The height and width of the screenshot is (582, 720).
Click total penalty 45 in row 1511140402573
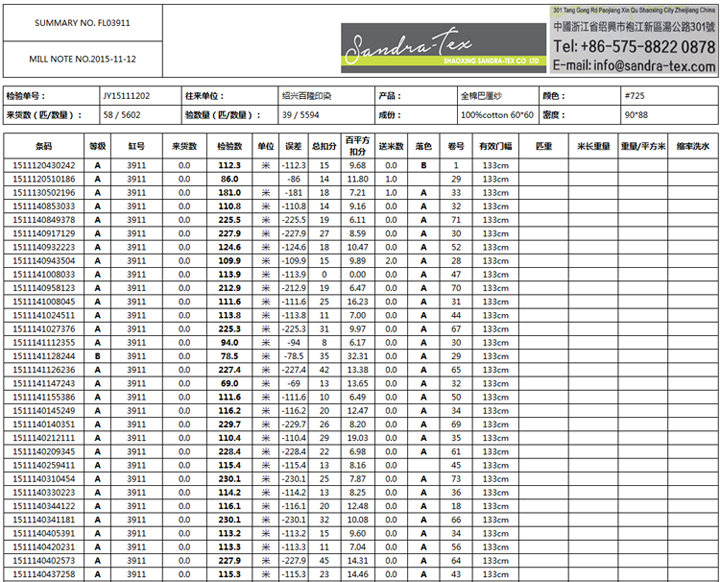(x=324, y=560)
